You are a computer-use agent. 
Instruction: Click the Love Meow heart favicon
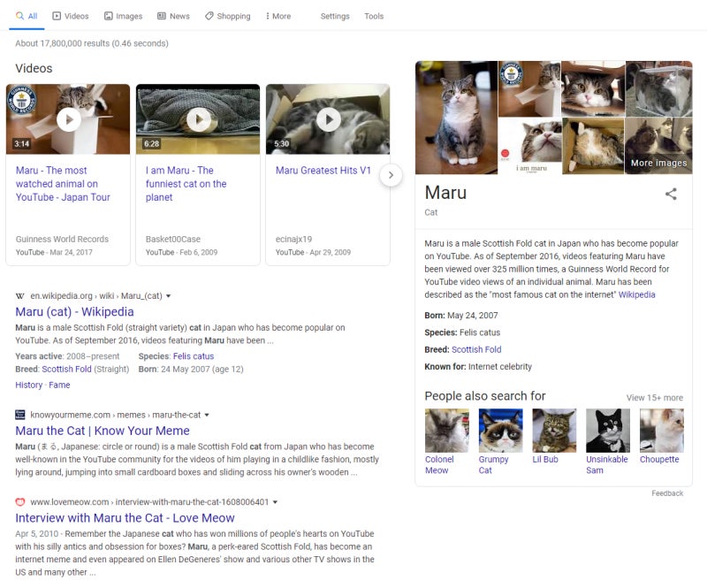point(19,502)
